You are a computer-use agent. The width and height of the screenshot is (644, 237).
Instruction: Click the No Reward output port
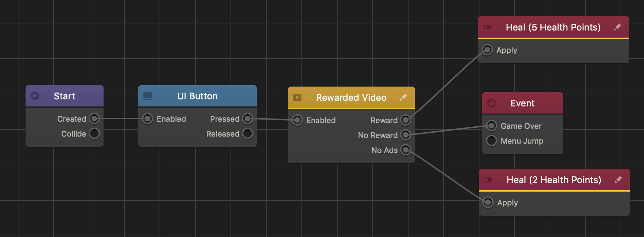(x=406, y=135)
